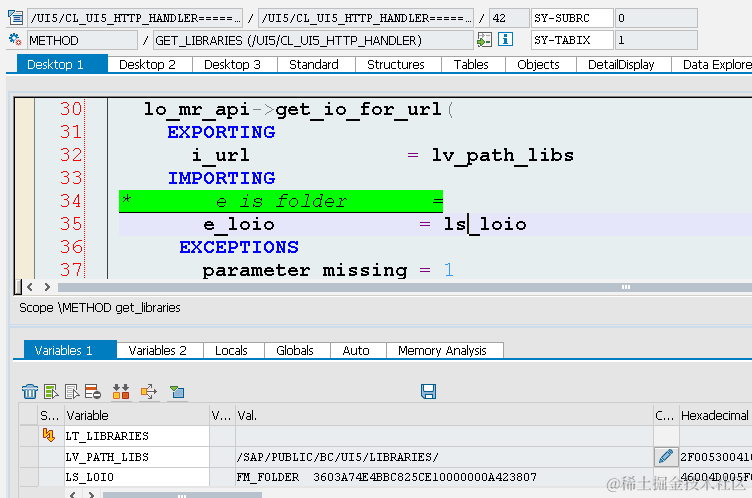Select the Desktop 1 tab

pyautogui.click(x=62, y=64)
